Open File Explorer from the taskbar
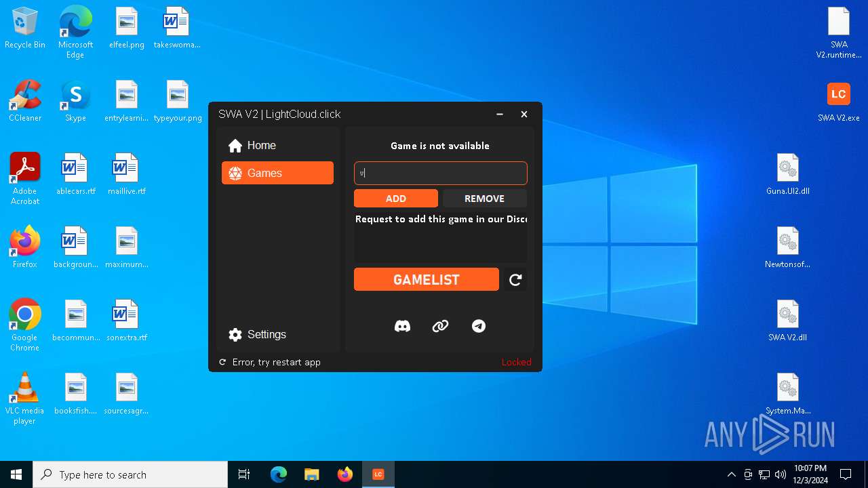 pos(311,474)
